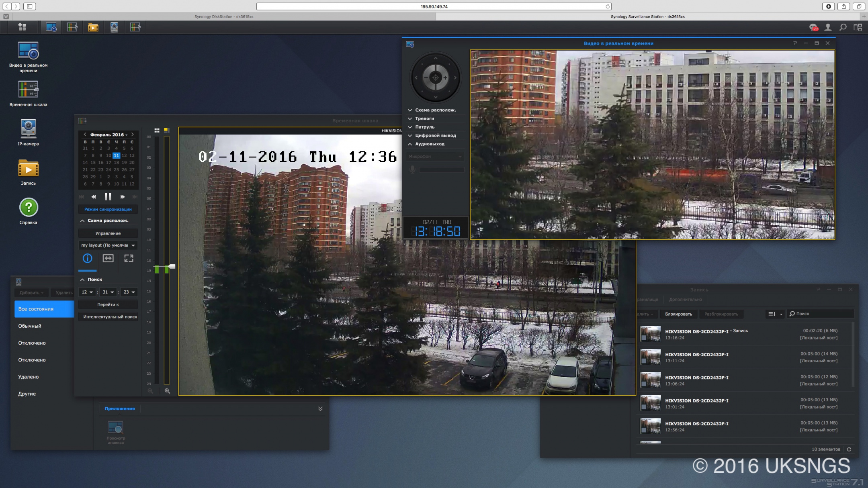Select 'Все состояния' filter
Viewport: 868px width, 488px height.
pos(44,309)
